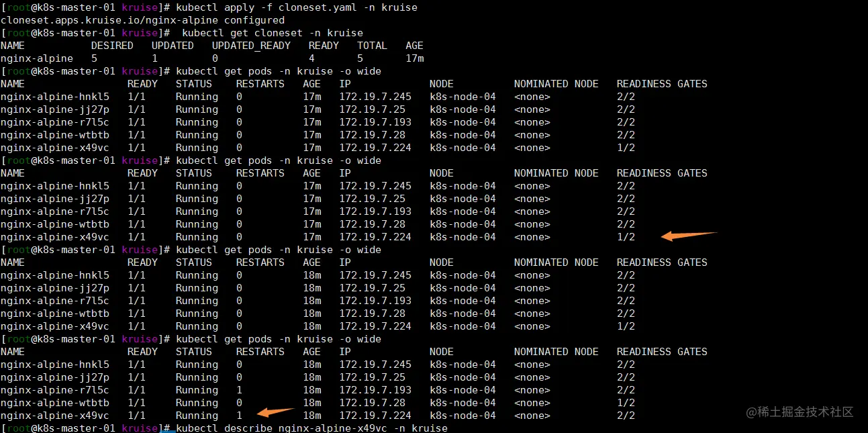The width and height of the screenshot is (868, 433).
Task: Click the root prompt before the kubectl describe command
Action: (x=85, y=428)
